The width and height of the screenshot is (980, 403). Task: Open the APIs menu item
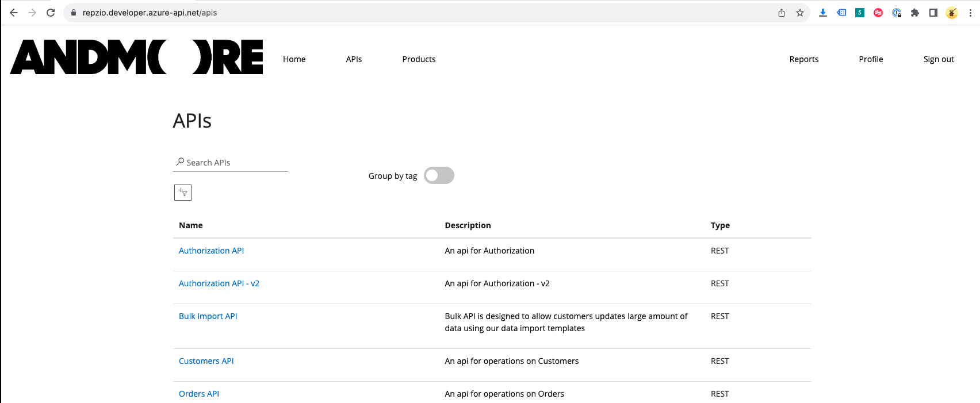coord(354,59)
